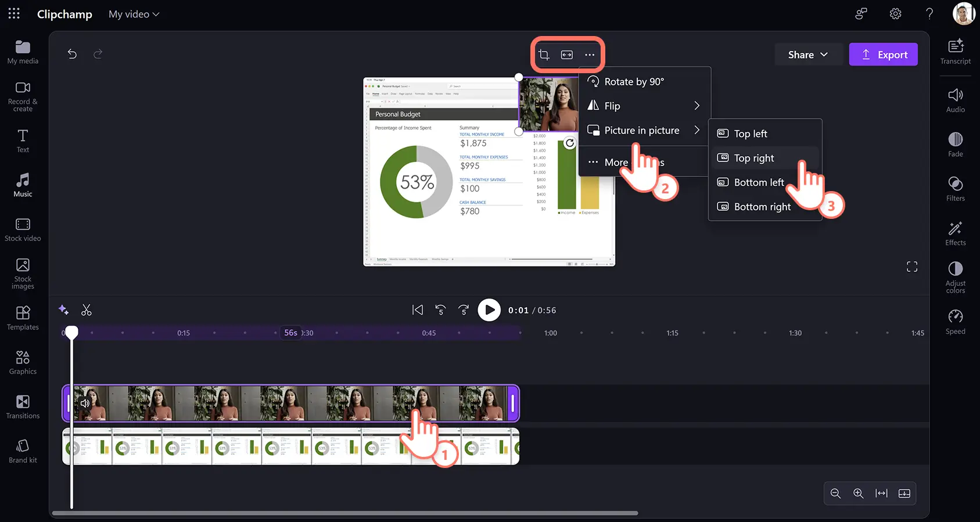Open Record & create panel
This screenshot has width=980, height=522.
23,96
